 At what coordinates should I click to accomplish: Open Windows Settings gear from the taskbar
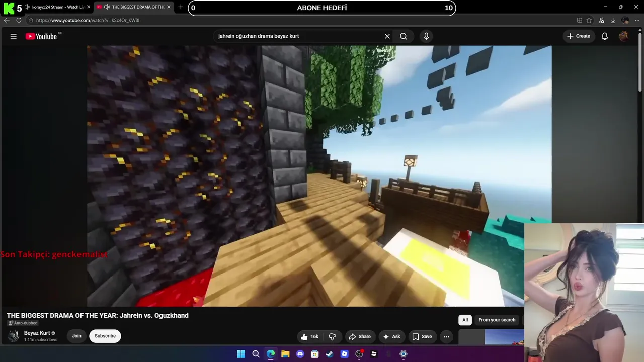click(x=403, y=354)
